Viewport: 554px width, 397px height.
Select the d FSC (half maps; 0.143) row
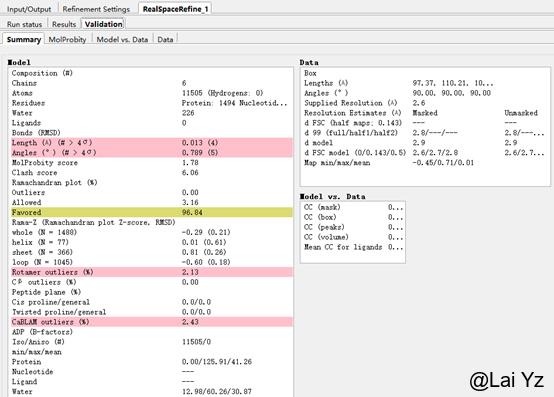point(425,123)
